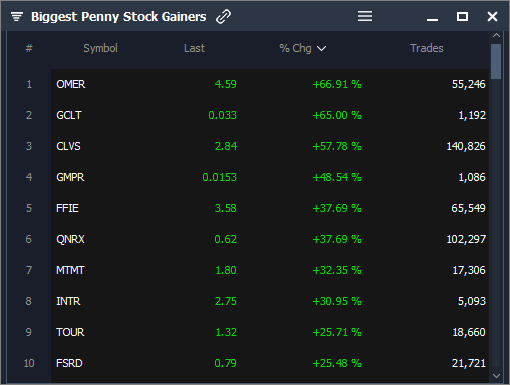Maximize the gainers window
This screenshot has height=385, width=510.
point(462,16)
